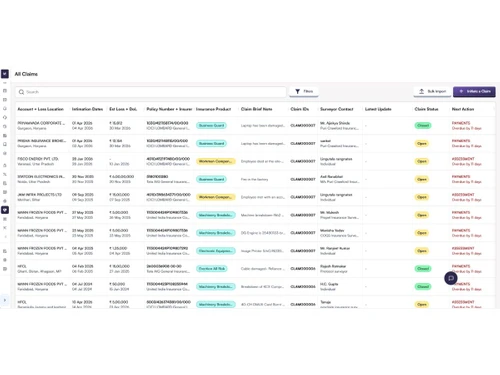Click the Insurance Product column header
Image resolution: width=500 pixels, height=375 pixels.
tap(213, 109)
